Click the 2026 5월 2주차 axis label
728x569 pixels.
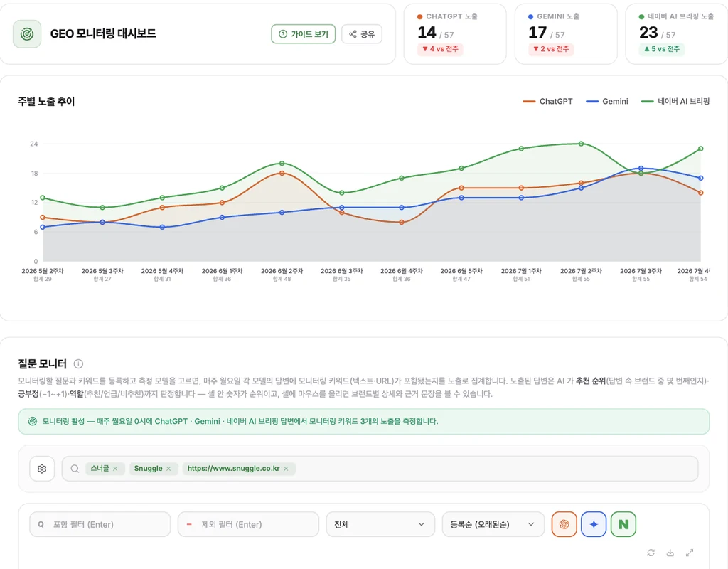42,271
